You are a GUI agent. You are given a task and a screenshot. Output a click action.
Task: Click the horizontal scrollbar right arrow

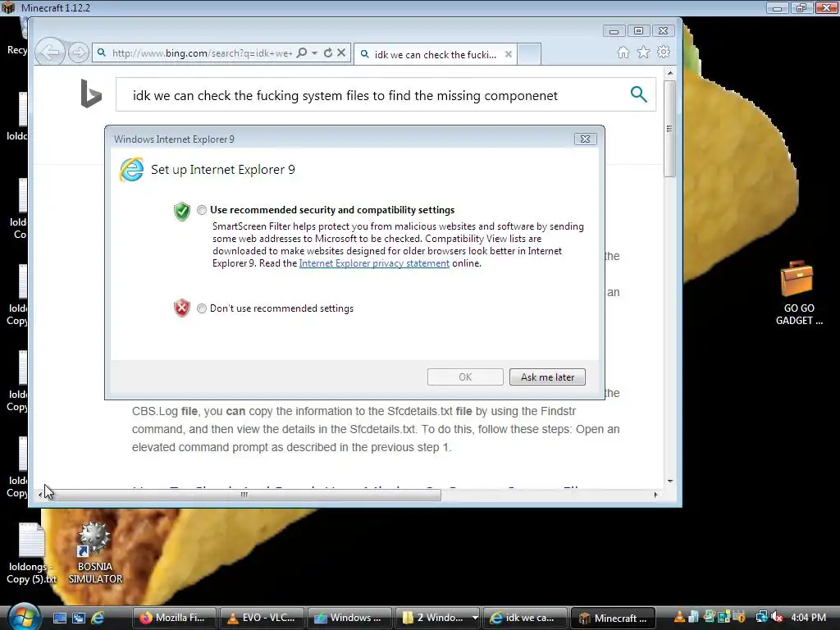[x=655, y=495]
